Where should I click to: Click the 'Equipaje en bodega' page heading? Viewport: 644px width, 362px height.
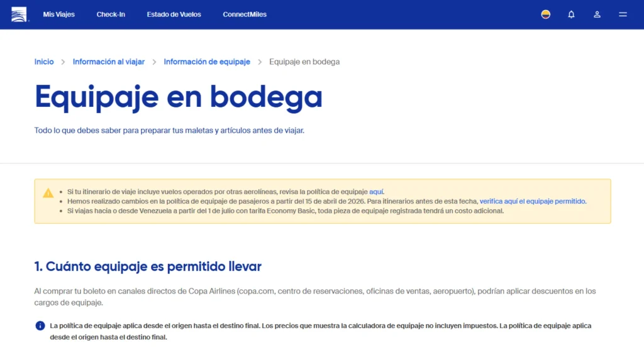179,97
